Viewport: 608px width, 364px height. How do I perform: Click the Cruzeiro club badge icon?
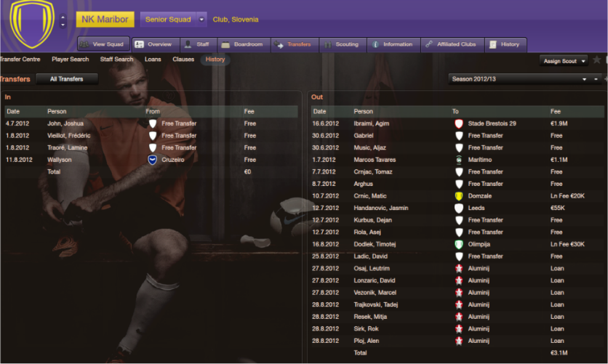153,160
